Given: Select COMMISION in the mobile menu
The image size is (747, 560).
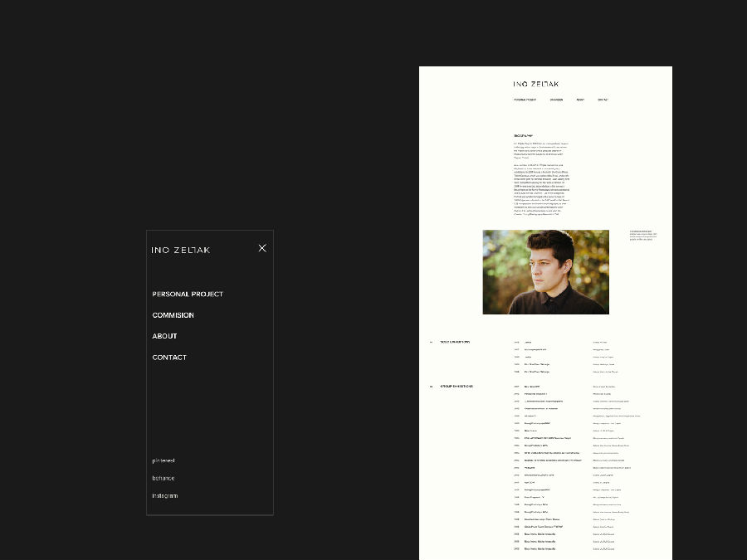Looking at the screenshot, I should tap(173, 315).
